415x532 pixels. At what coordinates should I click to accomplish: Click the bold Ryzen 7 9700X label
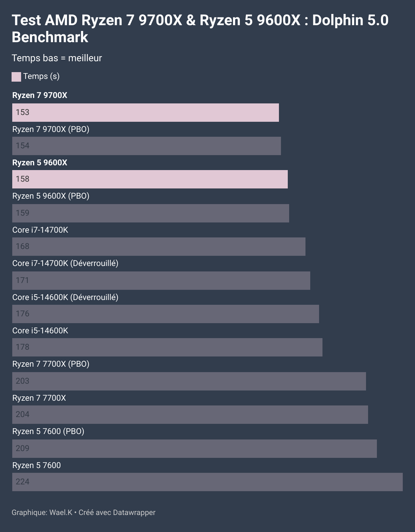point(40,95)
